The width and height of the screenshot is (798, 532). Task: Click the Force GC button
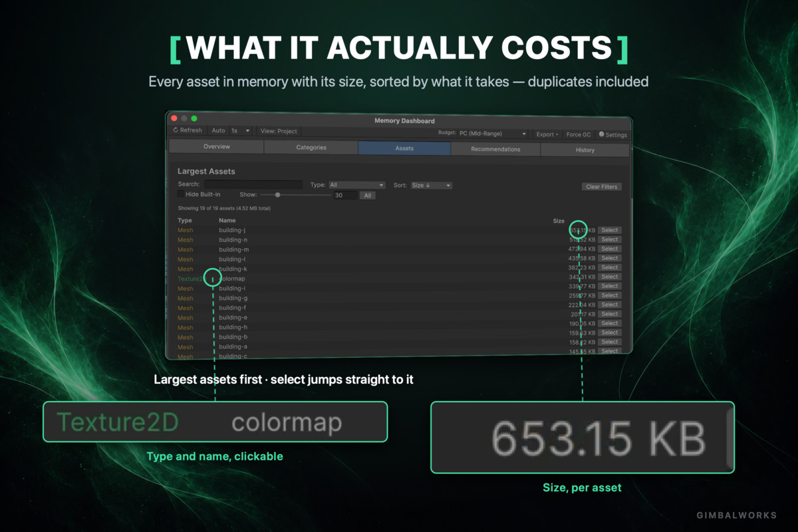pos(578,134)
